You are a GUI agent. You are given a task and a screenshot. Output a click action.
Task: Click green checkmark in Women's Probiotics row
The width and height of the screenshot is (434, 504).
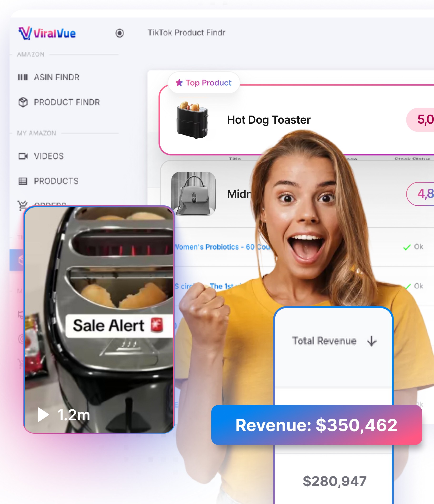407,247
